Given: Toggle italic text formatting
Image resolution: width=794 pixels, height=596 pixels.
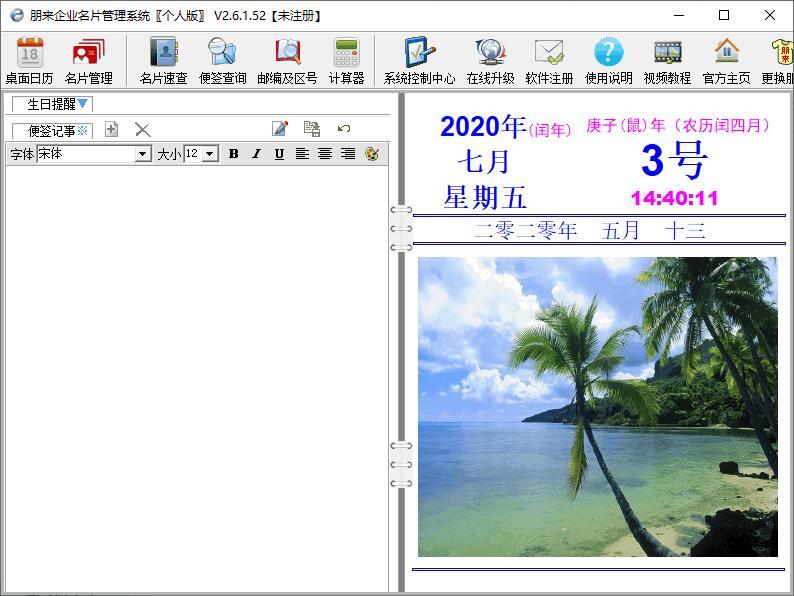Looking at the screenshot, I should pos(256,154).
